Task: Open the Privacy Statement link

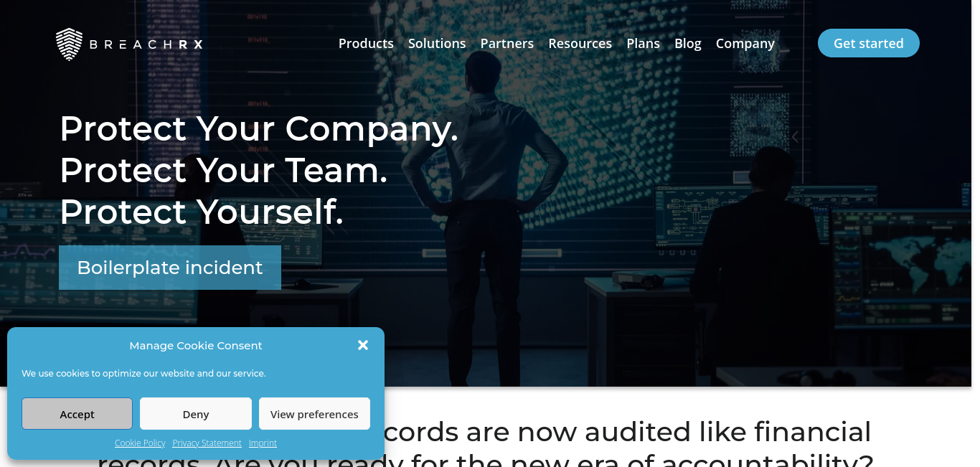Action: pyautogui.click(x=207, y=443)
